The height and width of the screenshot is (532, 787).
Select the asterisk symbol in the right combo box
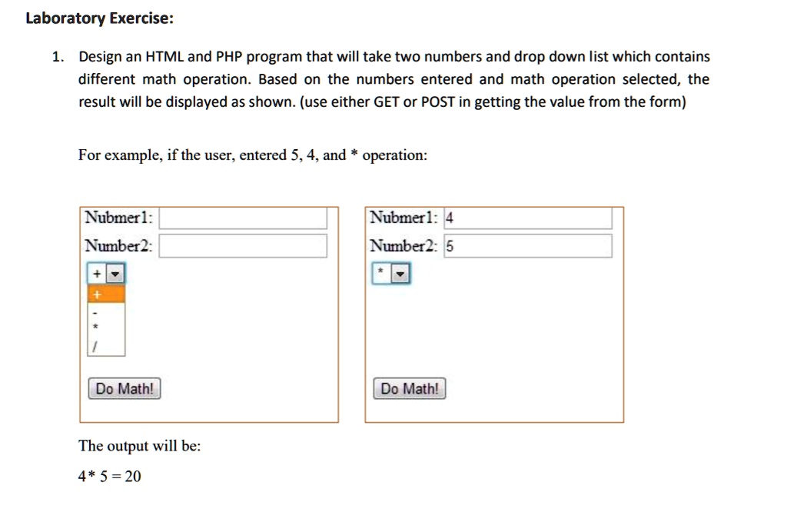380,272
